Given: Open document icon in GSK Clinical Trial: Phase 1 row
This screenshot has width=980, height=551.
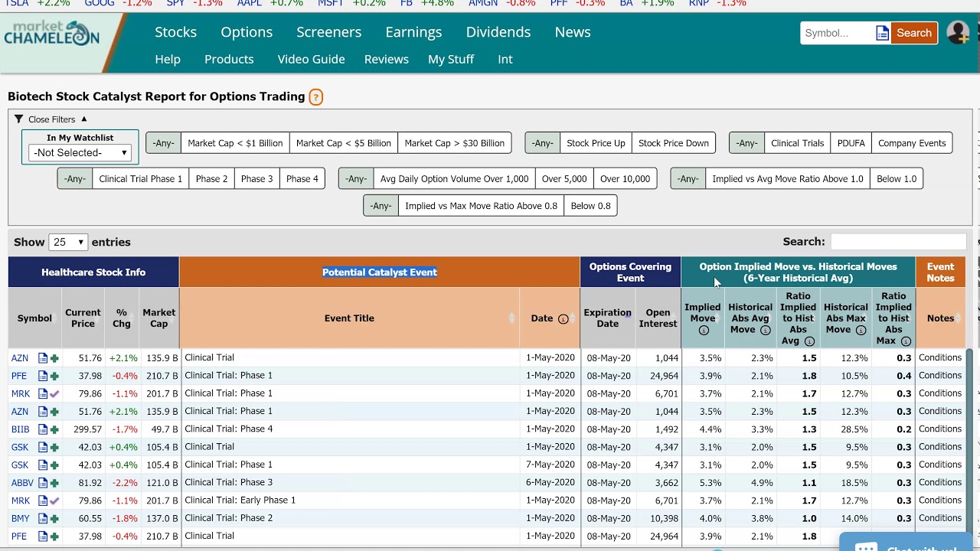Looking at the screenshot, I should 43,465.
